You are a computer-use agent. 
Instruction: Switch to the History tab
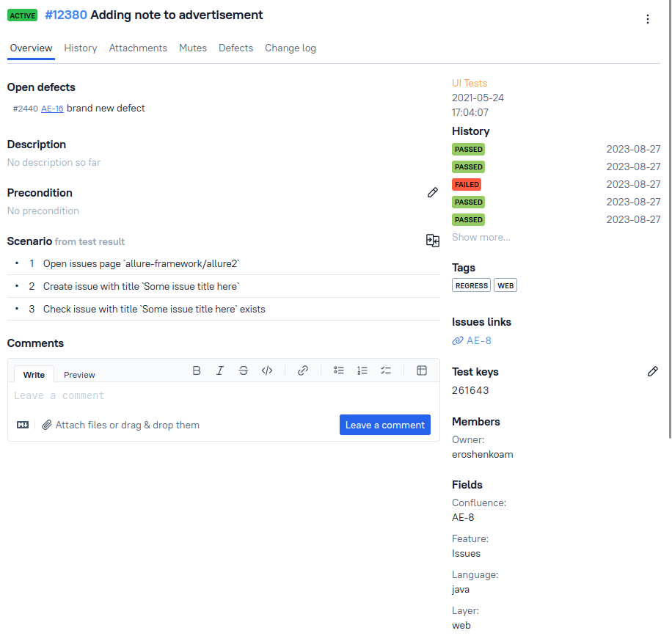[81, 48]
